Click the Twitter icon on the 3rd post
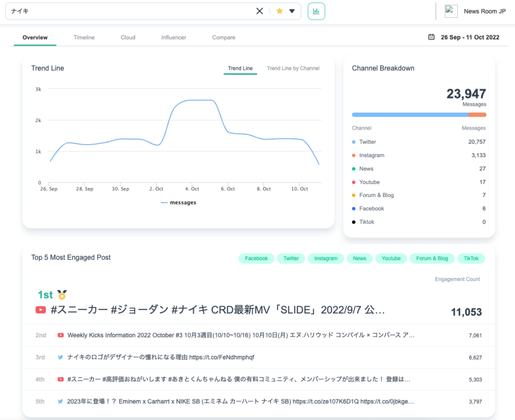The height and width of the screenshot is (420, 515). pyautogui.click(x=60, y=357)
